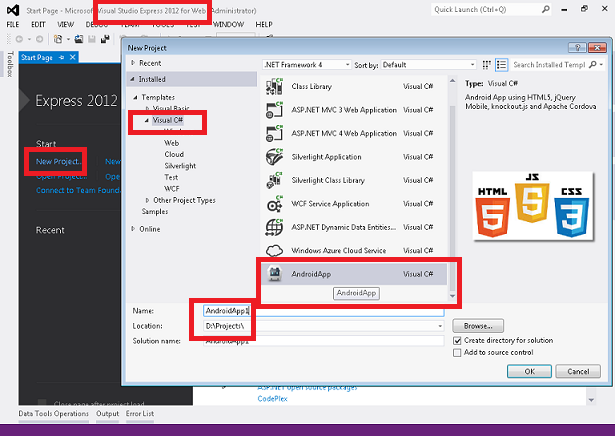
Task: Expand the Online section
Action: click(x=132, y=229)
